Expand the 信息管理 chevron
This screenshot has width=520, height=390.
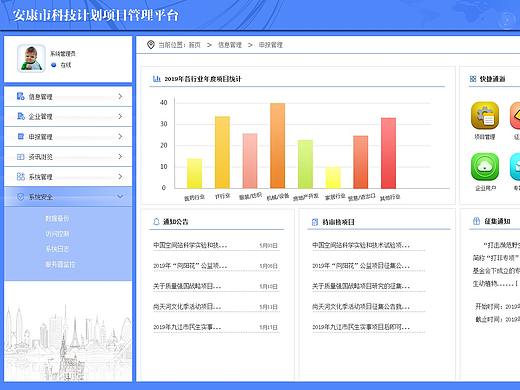coord(120,96)
